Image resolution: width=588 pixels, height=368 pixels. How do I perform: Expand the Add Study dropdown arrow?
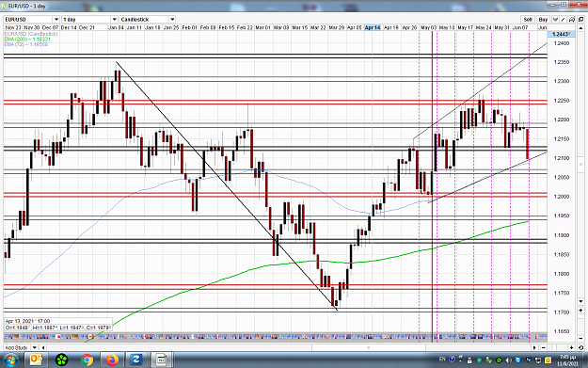(x=34, y=347)
